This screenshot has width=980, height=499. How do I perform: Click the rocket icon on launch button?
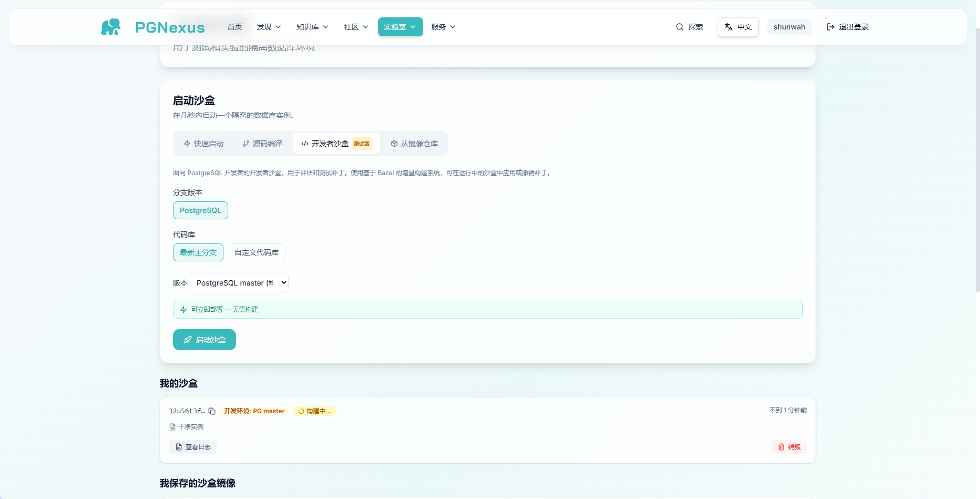pos(188,340)
